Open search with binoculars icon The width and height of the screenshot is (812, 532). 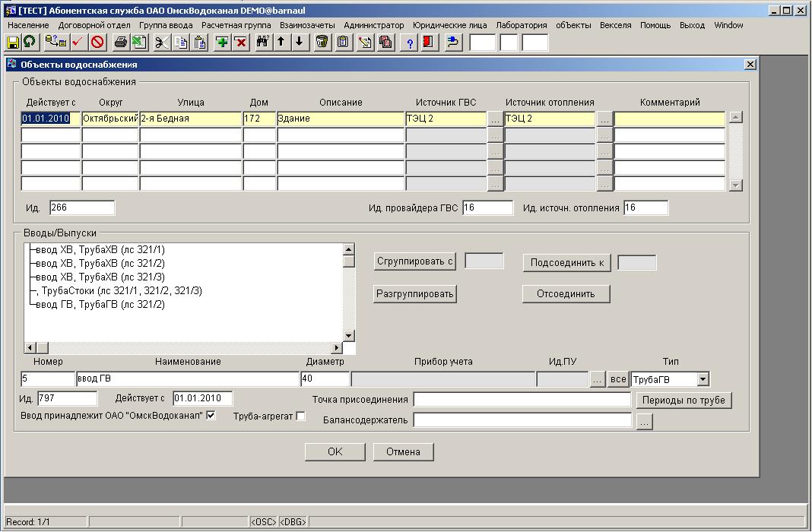click(263, 43)
